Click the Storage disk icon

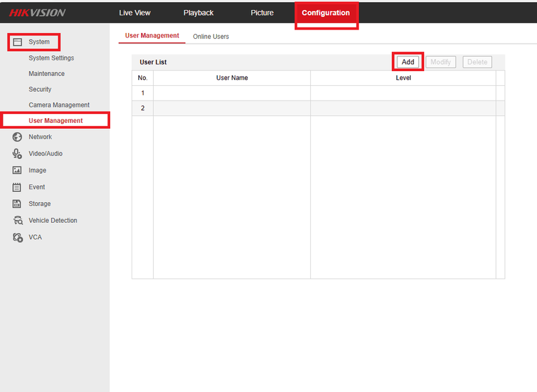(17, 203)
